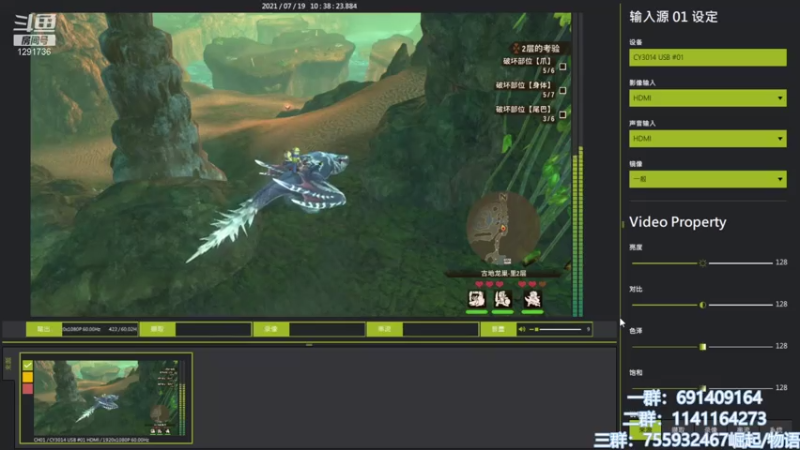Click the vertical audio level meter beside preview
This screenshot has height=450, width=800.
click(x=578, y=164)
